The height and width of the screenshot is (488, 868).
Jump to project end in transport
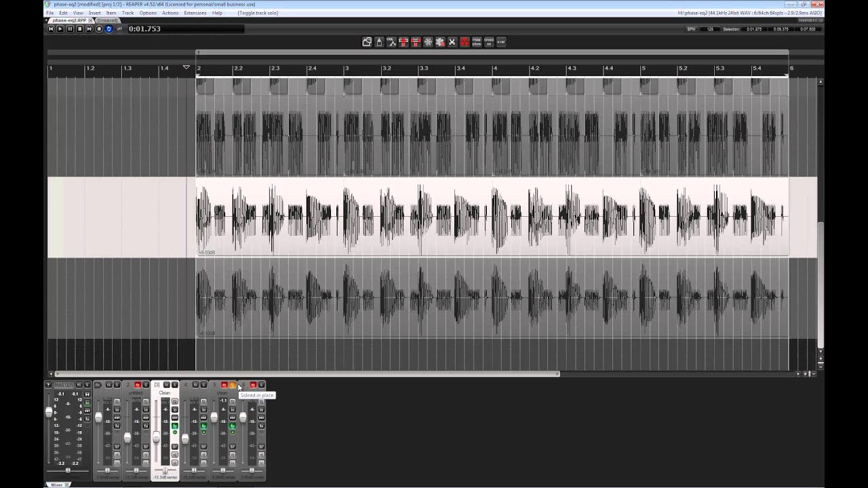(x=89, y=29)
